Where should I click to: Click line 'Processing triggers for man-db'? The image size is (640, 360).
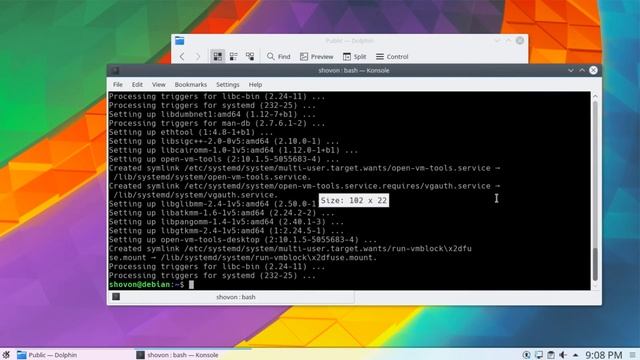tap(217, 123)
